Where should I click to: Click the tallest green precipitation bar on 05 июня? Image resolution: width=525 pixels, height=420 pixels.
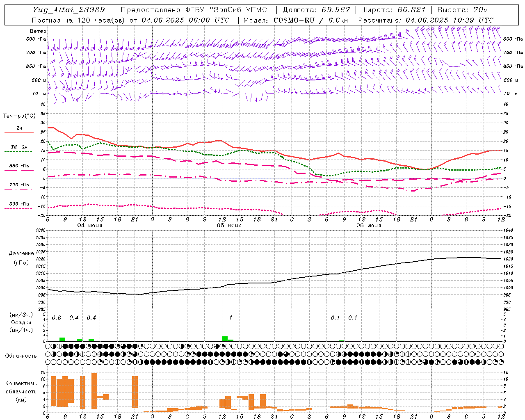[225, 339]
